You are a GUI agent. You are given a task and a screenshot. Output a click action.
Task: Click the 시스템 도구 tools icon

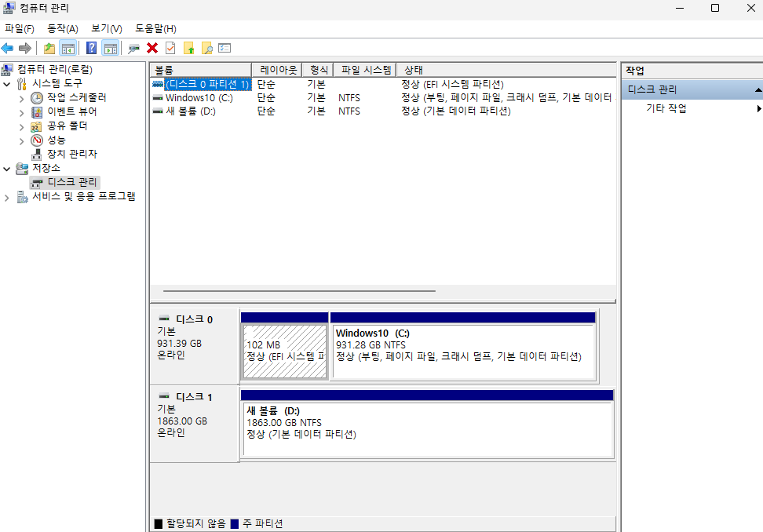[x=22, y=84]
